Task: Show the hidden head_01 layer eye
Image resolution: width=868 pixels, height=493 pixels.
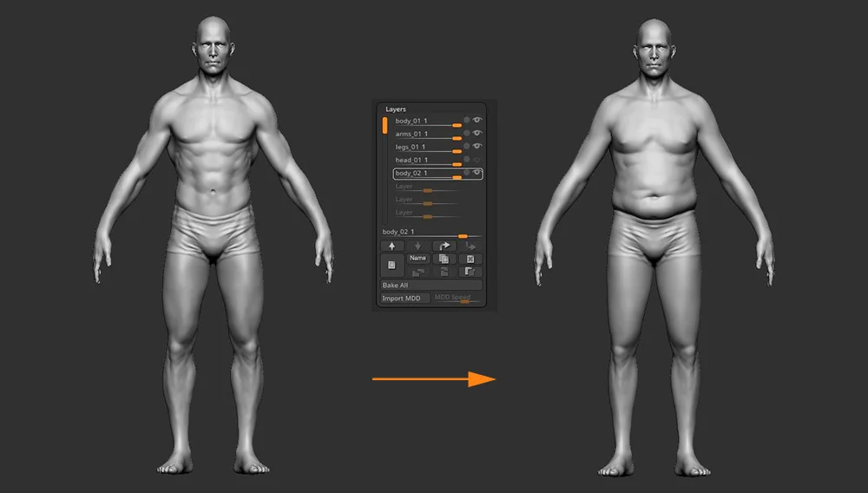Action: coord(477,160)
